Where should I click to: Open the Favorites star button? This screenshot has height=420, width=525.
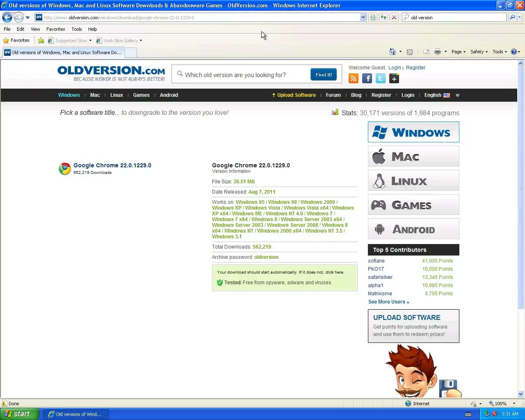pyautogui.click(x=16, y=40)
